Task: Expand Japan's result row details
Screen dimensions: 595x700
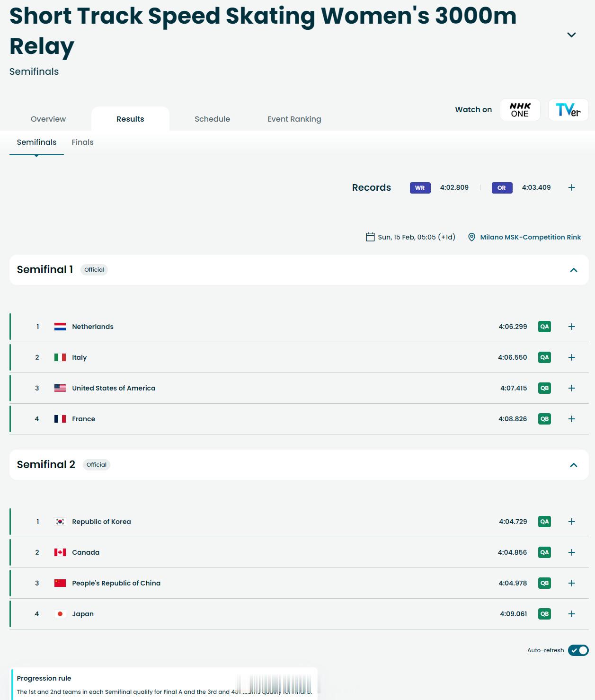Action: [571, 614]
